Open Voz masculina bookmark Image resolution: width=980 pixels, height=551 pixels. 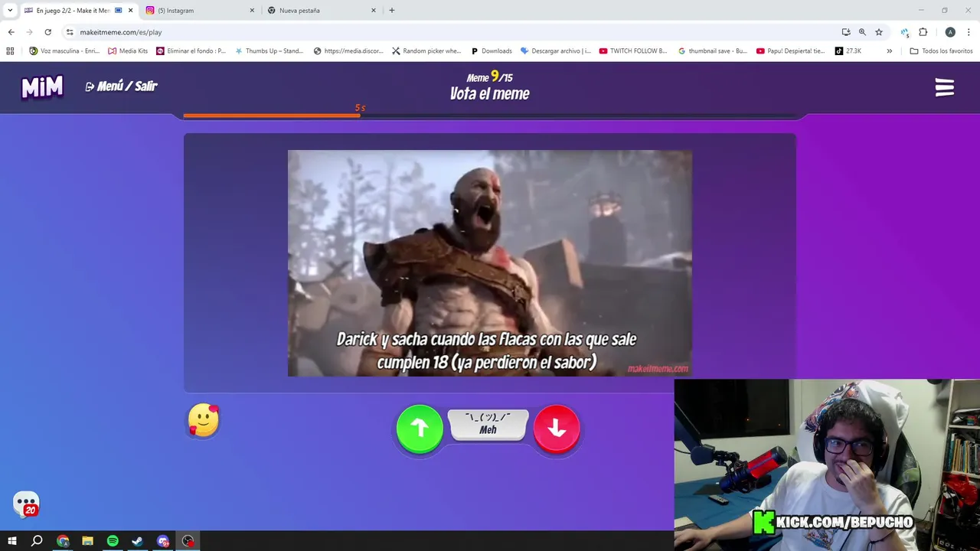64,51
